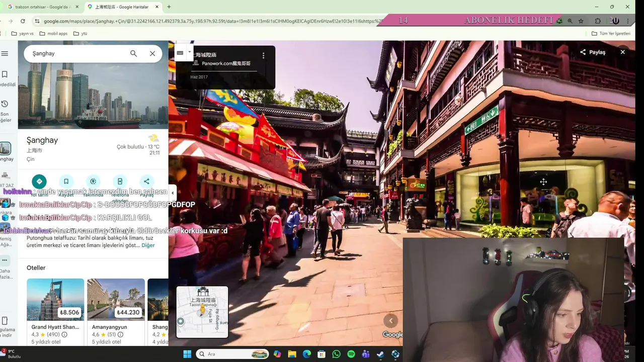Click the taskbar Ara search box

232,354
